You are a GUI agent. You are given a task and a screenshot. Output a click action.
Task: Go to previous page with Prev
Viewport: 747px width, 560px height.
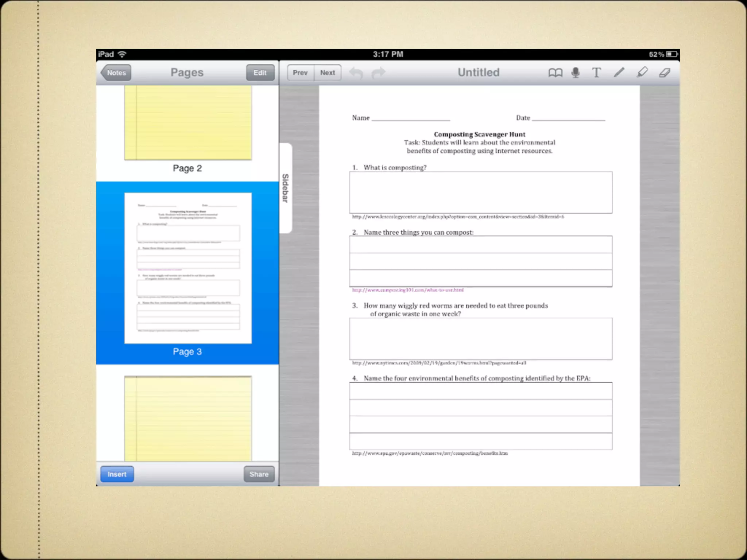300,73
